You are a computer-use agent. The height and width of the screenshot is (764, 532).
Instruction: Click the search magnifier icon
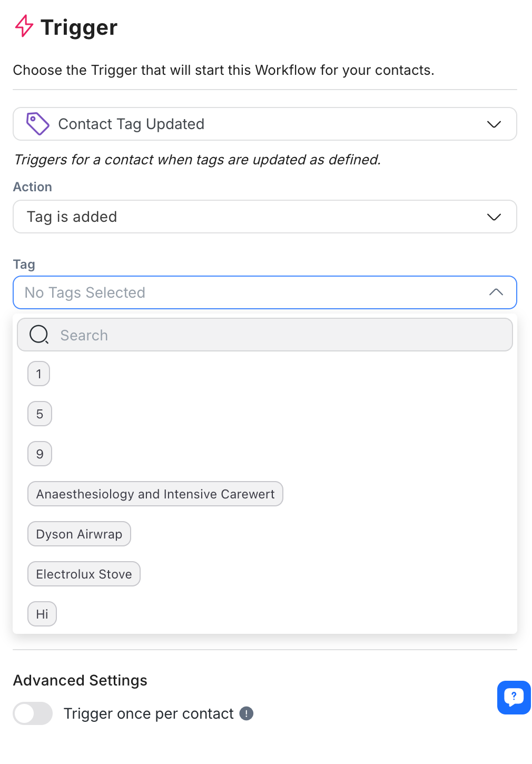(x=39, y=335)
